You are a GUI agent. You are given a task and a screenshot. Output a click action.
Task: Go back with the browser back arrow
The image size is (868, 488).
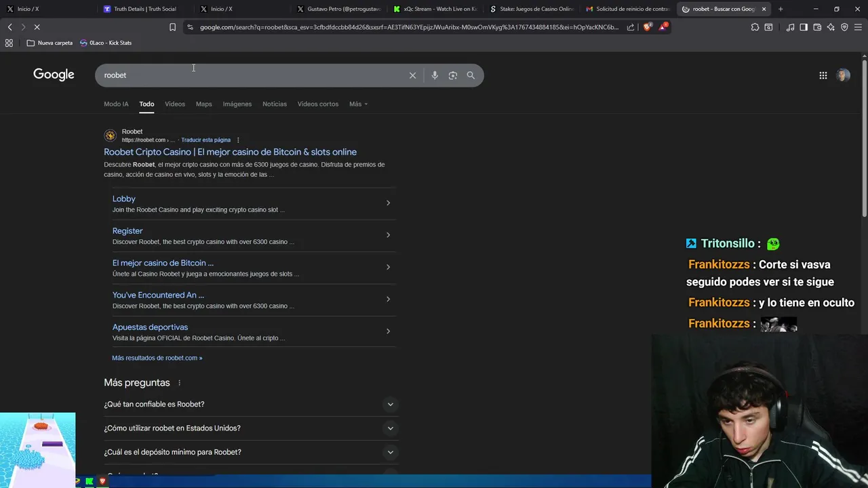[x=9, y=27]
